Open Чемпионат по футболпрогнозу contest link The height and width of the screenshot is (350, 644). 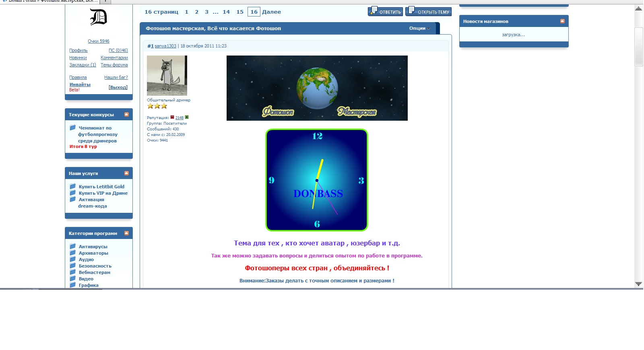click(x=98, y=134)
